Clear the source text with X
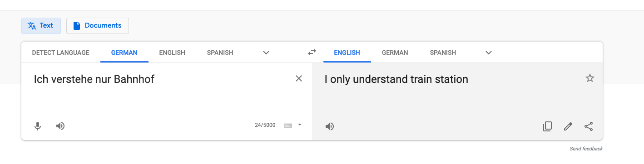 coord(298,78)
